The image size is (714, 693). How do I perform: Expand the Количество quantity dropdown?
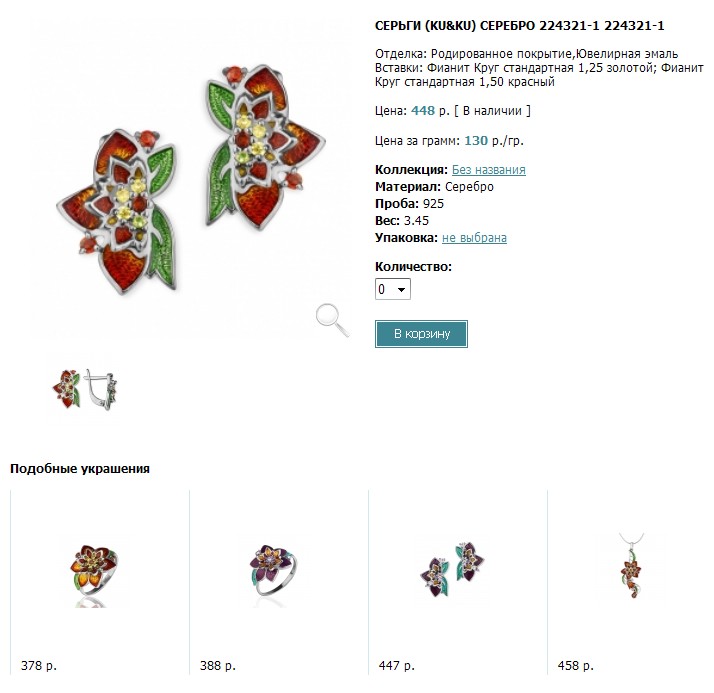click(393, 289)
